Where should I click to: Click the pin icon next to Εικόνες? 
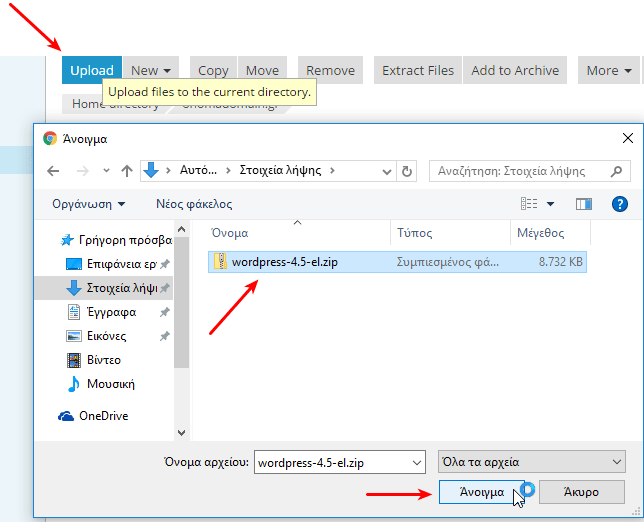165,336
